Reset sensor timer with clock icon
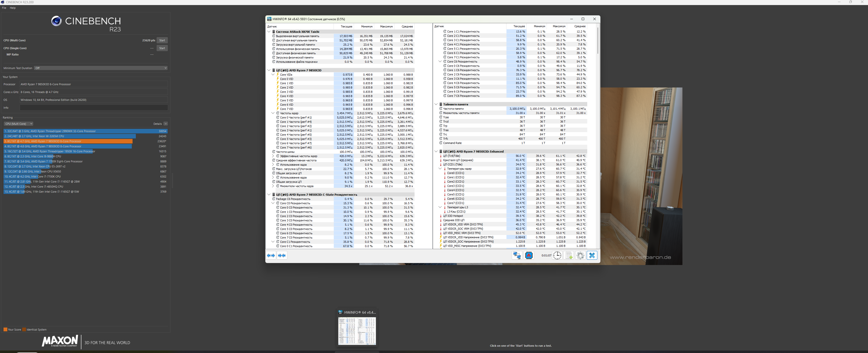 click(x=557, y=255)
